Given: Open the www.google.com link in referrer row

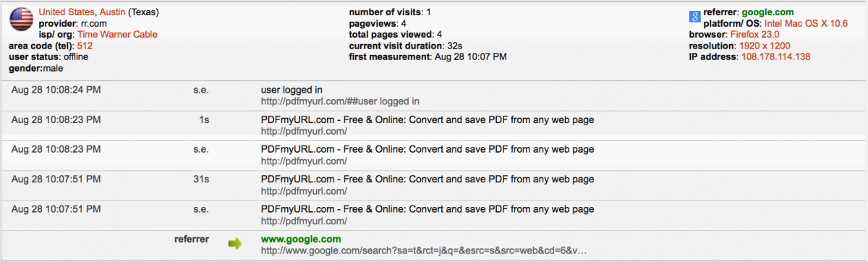Looking at the screenshot, I should pos(300,239).
